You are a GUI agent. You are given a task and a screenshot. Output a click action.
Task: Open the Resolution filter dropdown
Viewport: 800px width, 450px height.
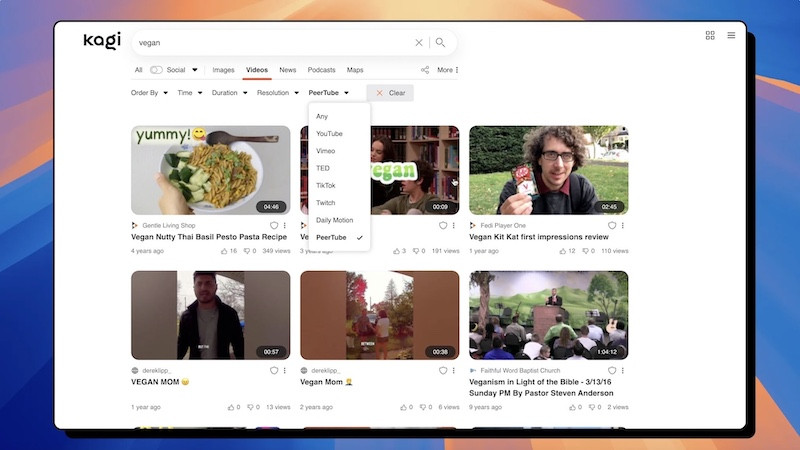pyautogui.click(x=277, y=93)
